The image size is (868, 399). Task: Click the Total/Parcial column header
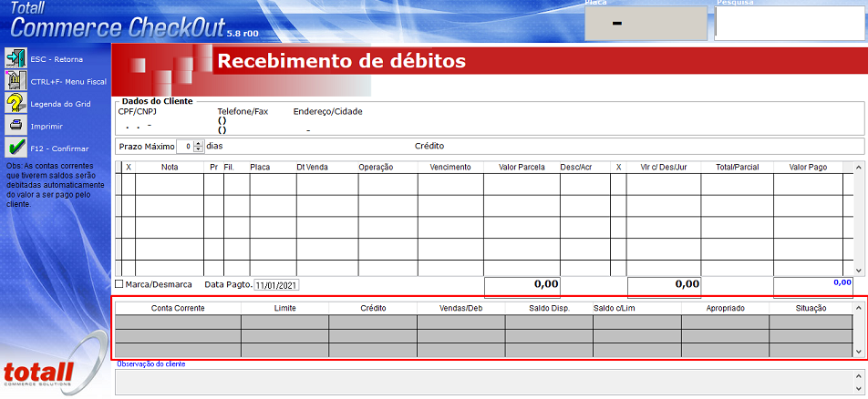coord(737,167)
